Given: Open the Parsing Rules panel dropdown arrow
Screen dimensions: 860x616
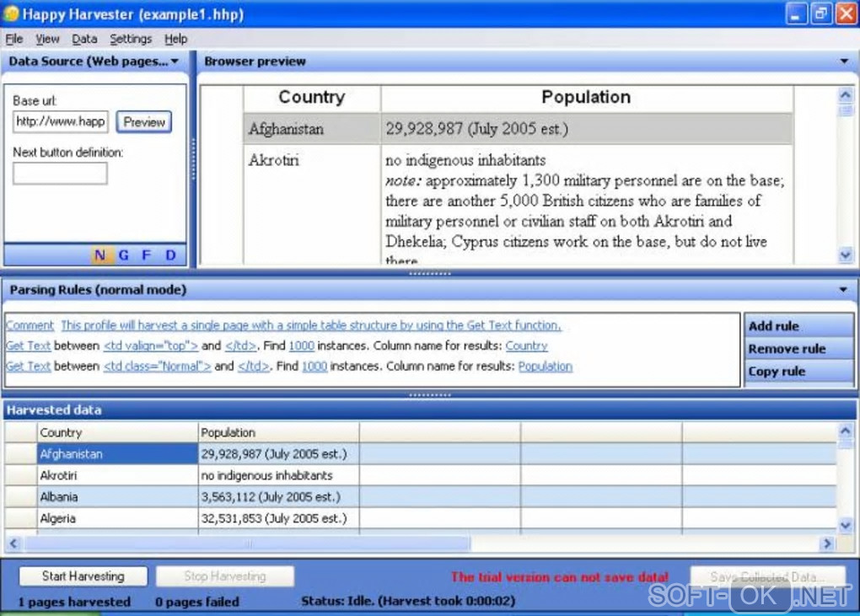Looking at the screenshot, I should pos(843,289).
